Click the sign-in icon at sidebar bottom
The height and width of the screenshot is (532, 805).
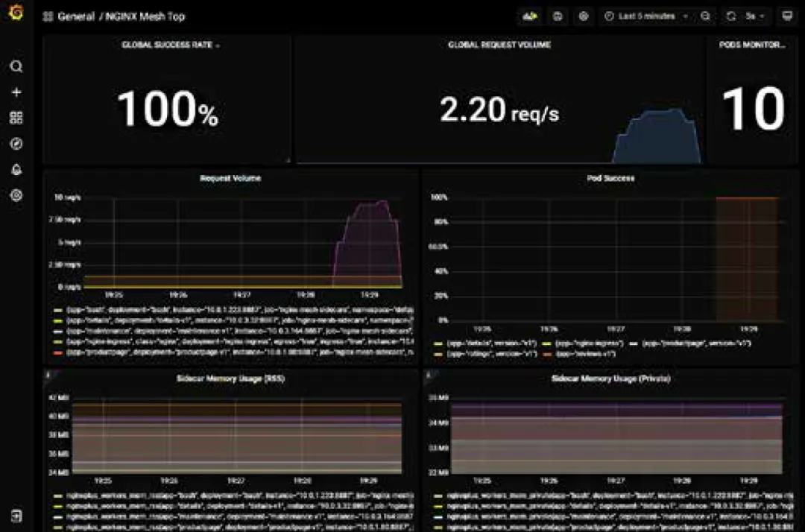(x=16, y=516)
